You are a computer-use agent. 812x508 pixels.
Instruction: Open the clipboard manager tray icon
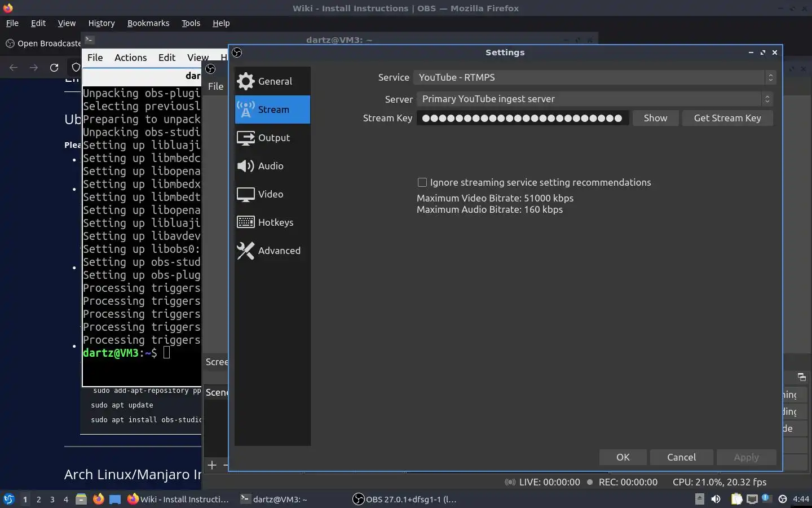coord(736,499)
